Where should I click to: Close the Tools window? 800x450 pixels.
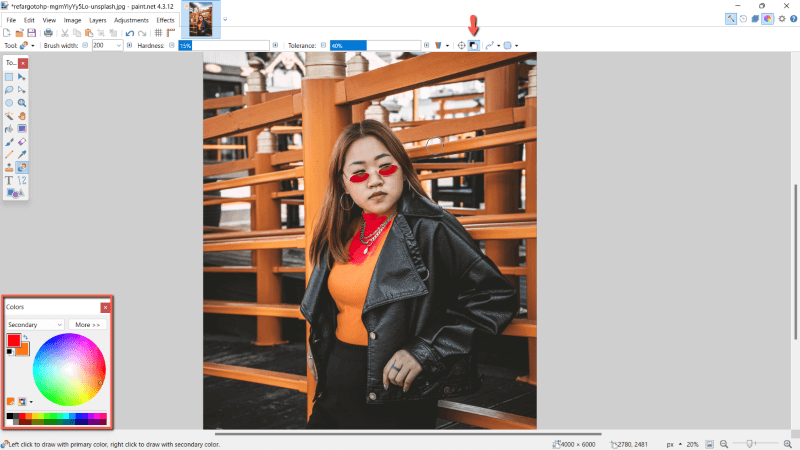pyautogui.click(x=23, y=63)
